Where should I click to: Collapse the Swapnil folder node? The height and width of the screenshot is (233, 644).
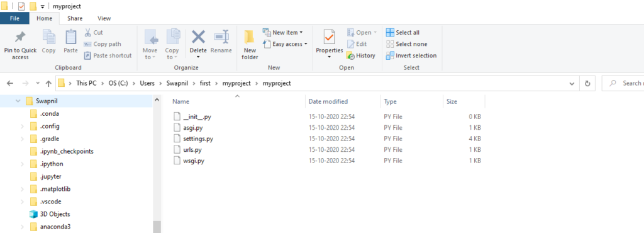(x=18, y=101)
